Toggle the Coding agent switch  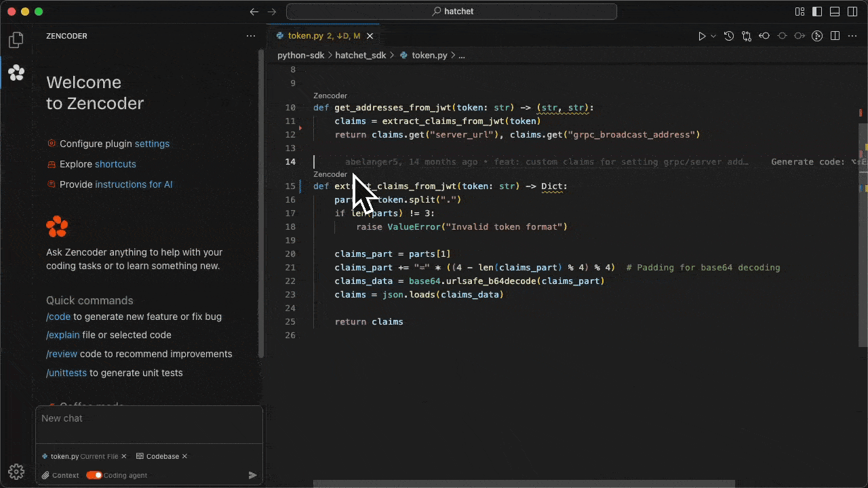tap(94, 475)
